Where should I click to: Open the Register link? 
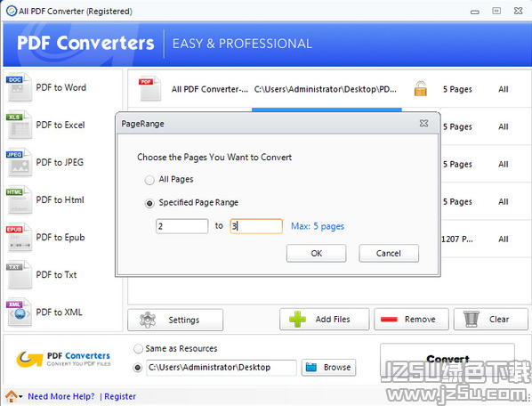tap(120, 396)
